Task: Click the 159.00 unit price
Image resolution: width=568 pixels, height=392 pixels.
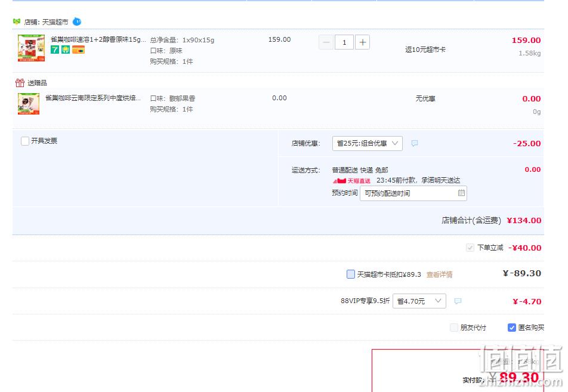Action: 279,39
